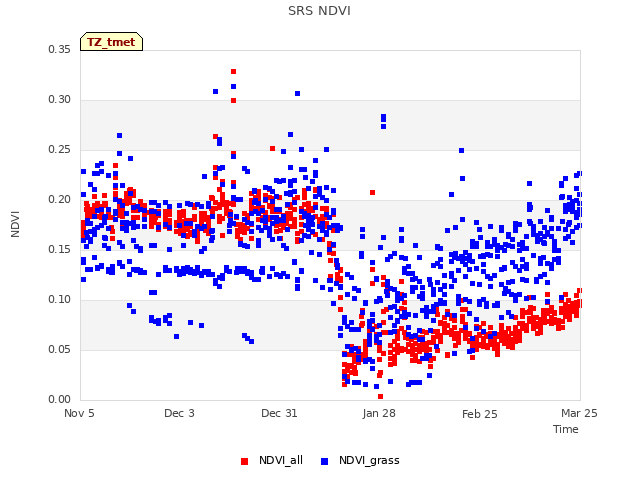
Task: Click the 0.20 y-axis tick label
Action: coord(59,200)
